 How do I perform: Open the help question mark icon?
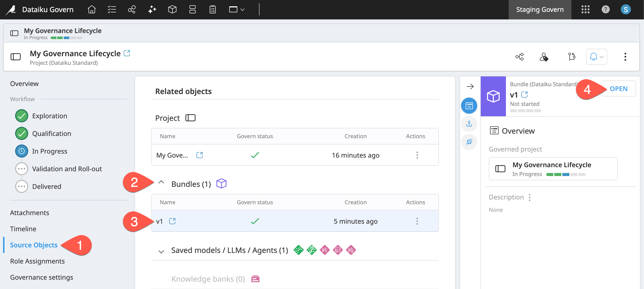pyautogui.click(x=605, y=10)
